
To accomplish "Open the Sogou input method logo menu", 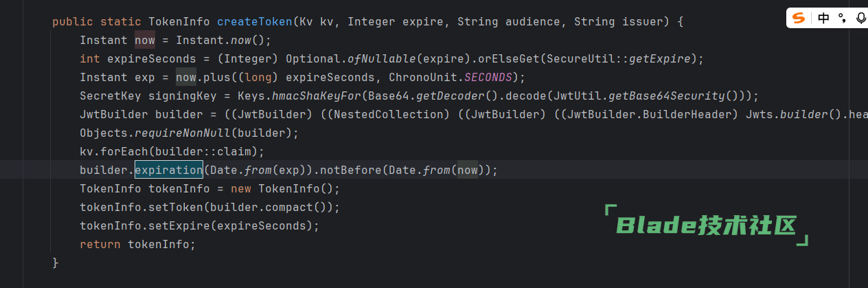I will [x=799, y=19].
